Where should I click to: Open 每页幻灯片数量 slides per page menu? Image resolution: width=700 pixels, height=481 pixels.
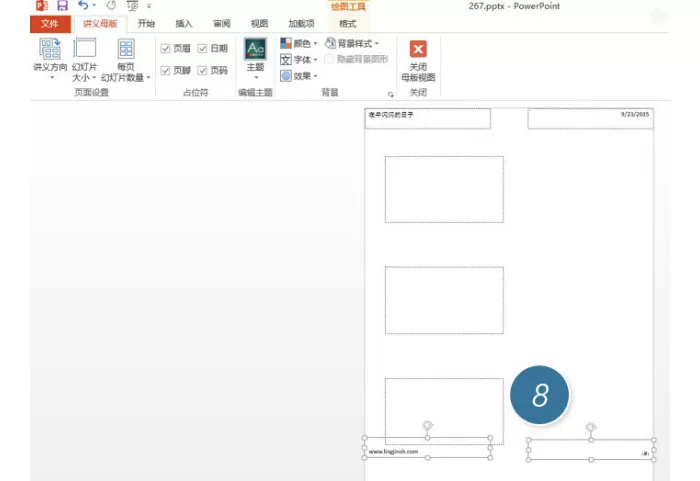[125, 59]
